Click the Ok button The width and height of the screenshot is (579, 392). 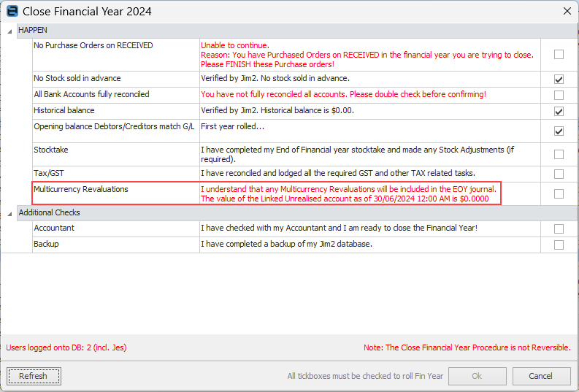[477, 376]
